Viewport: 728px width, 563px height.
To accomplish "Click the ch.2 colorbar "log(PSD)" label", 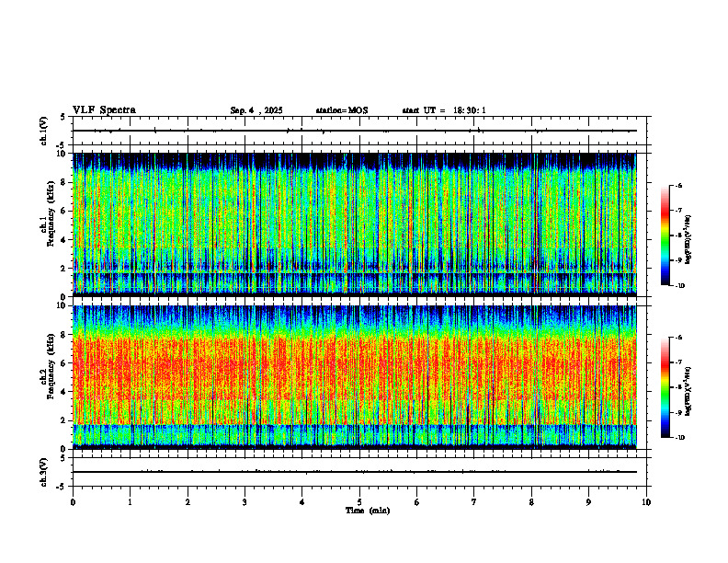I will pos(688,390).
